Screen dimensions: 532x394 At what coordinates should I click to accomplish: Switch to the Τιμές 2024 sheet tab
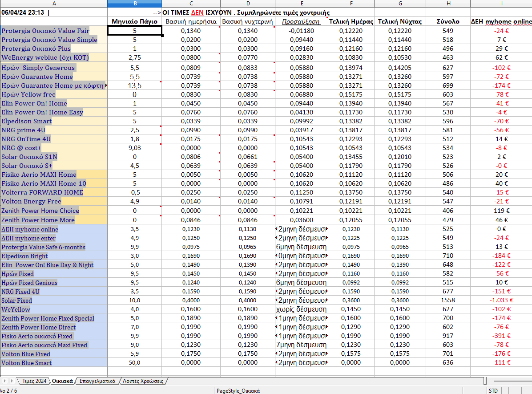point(34,381)
